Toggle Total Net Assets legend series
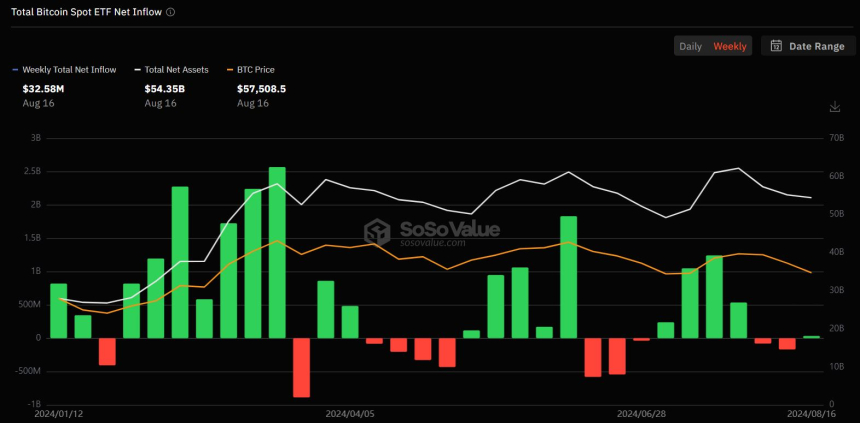Screen dimensions: 860x423 (176, 70)
